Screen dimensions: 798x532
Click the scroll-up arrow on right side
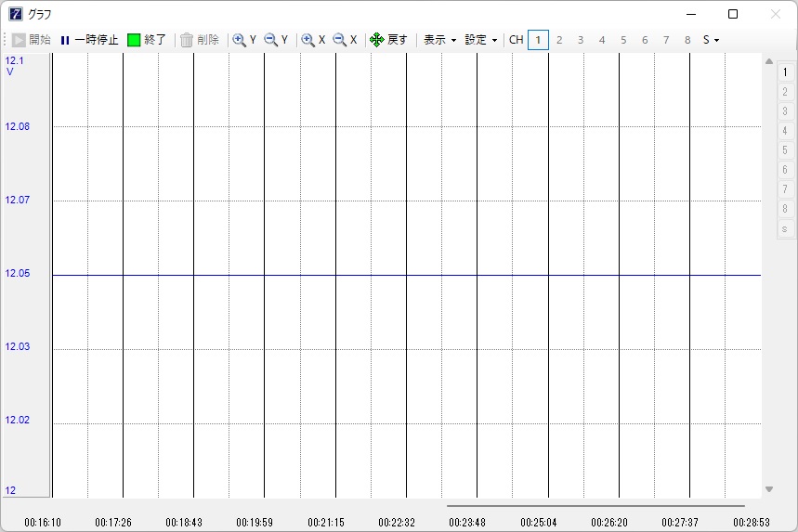tap(768, 62)
